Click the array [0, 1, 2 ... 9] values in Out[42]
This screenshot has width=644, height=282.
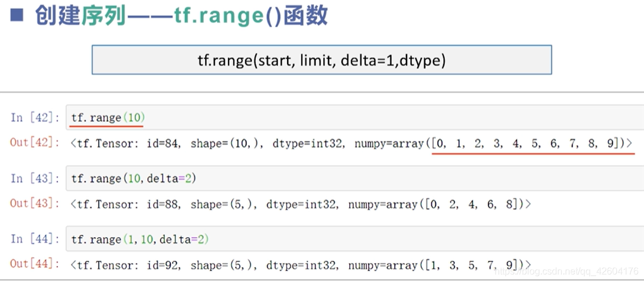tap(526, 144)
